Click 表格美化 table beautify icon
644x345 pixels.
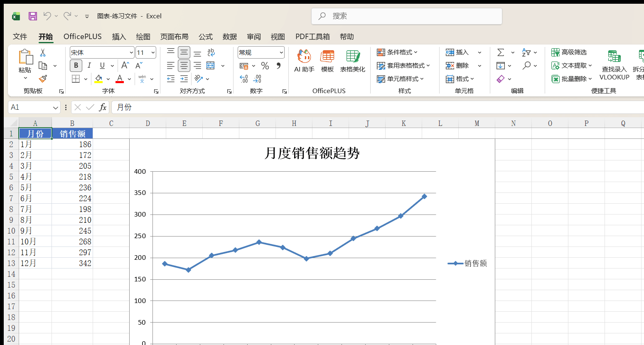[x=353, y=61]
